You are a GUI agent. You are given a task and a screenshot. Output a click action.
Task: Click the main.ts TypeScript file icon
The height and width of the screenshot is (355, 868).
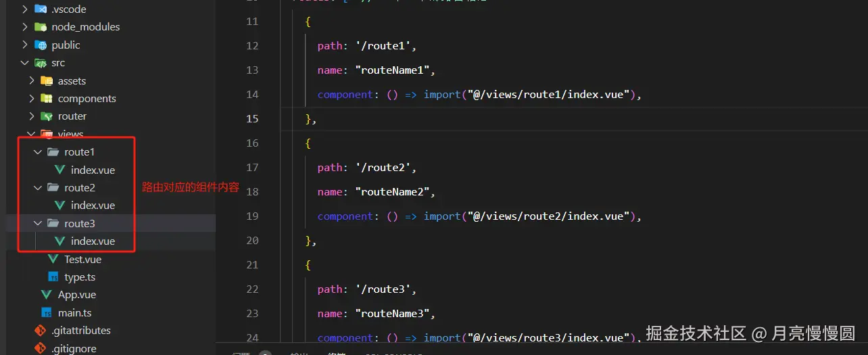pyautogui.click(x=47, y=313)
